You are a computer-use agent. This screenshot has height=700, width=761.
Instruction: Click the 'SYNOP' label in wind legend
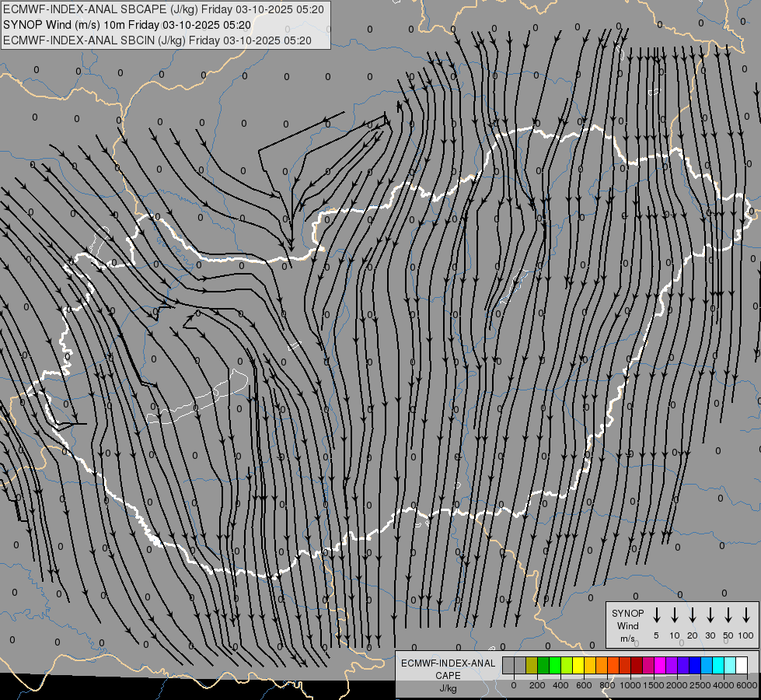(x=627, y=613)
